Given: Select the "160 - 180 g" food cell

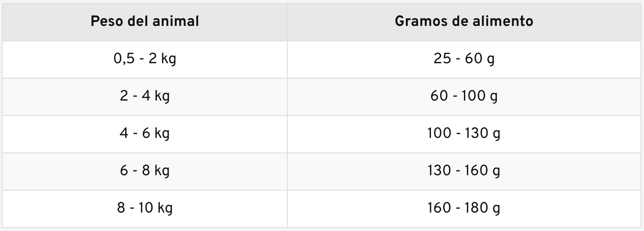Looking at the screenshot, I should 464,208.
